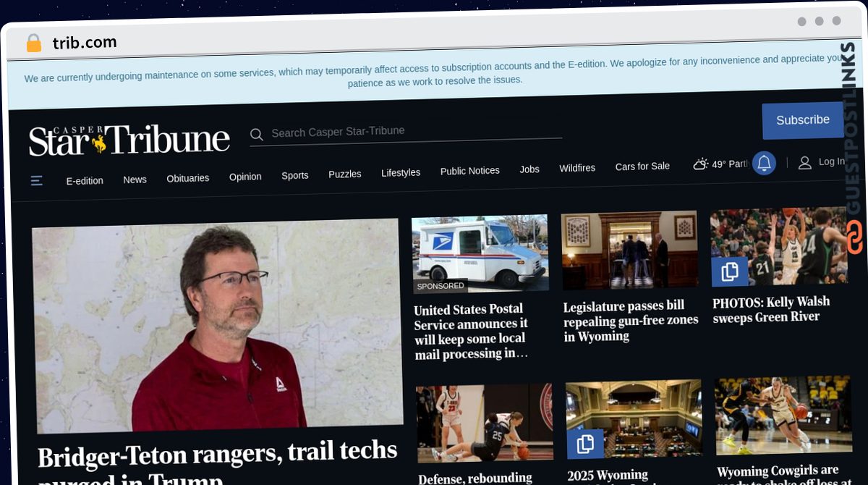Open the 2025 Wyoming legislature gallery icon
The height and width of the screenshot is (485, 868).
tap(585, 444)
